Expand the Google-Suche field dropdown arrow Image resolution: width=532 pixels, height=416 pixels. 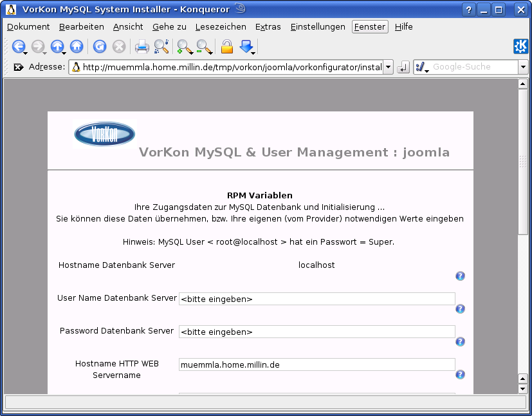point(523,67)
